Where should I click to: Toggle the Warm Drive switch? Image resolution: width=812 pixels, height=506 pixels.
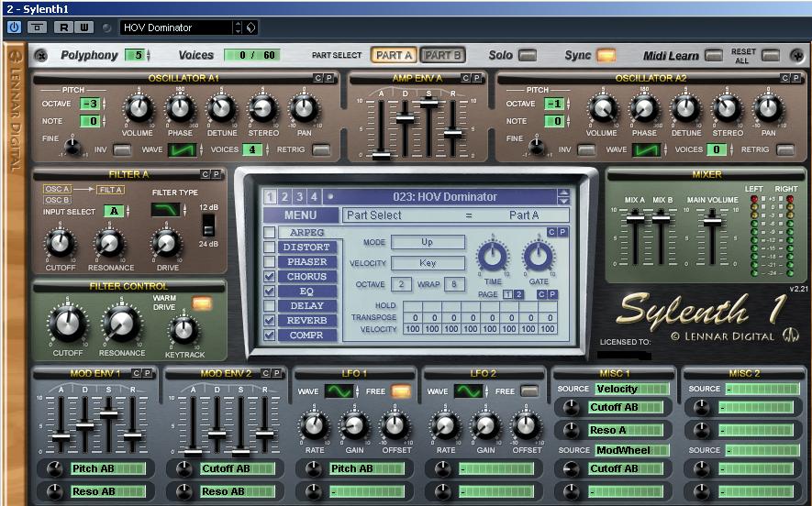(x=202, y=303)
